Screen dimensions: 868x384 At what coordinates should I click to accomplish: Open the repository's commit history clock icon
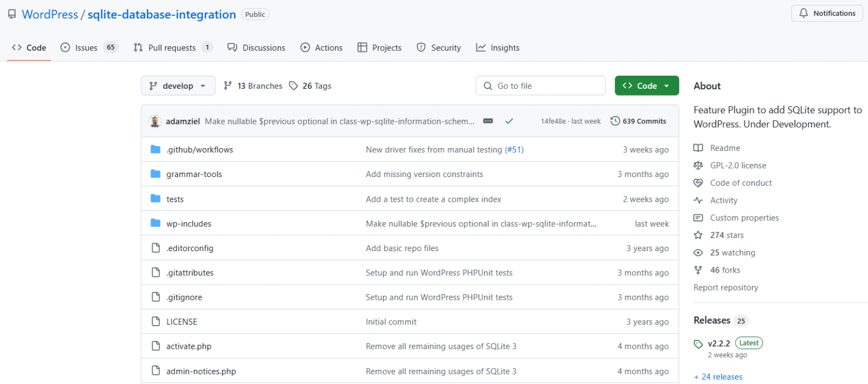pos(615,120)
